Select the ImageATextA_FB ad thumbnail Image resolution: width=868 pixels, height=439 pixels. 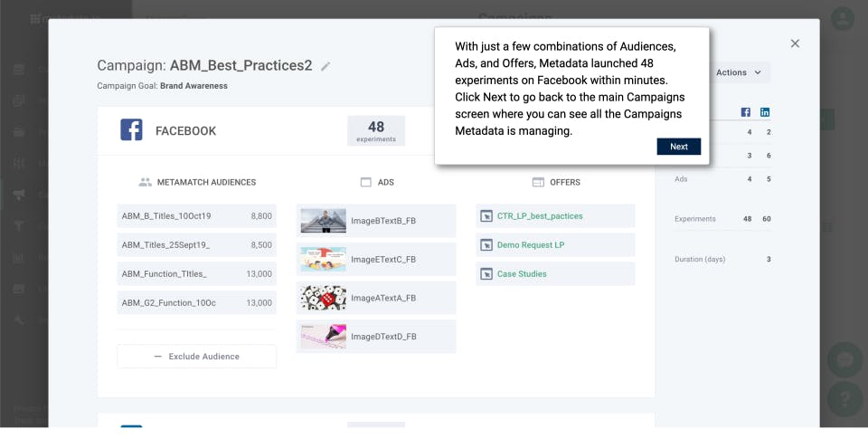pyautogui.click(x=323, y=298)
